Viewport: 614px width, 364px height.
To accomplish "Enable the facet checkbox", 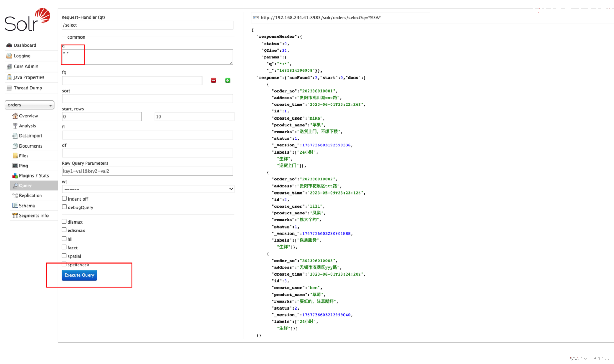I will [x=64, y=247].
